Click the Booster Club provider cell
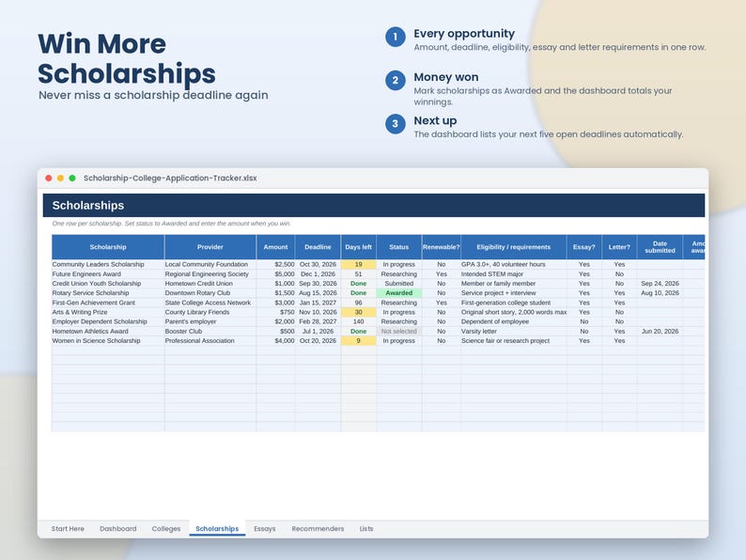The width and height of the screenshot is (746, 560). 210,331
